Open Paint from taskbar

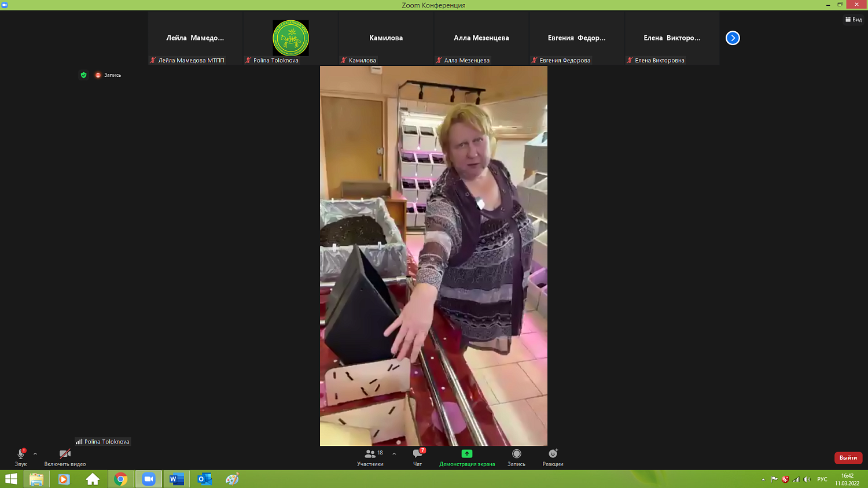point(232,479)
